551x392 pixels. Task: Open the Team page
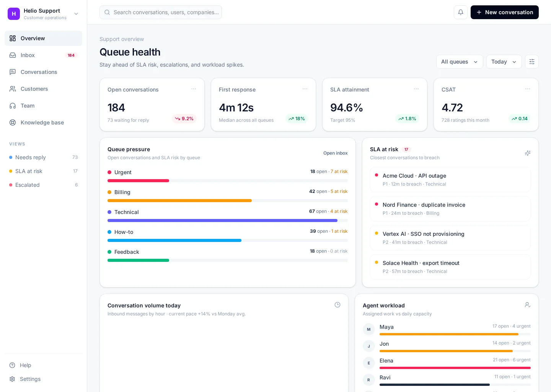pos(43,106)
